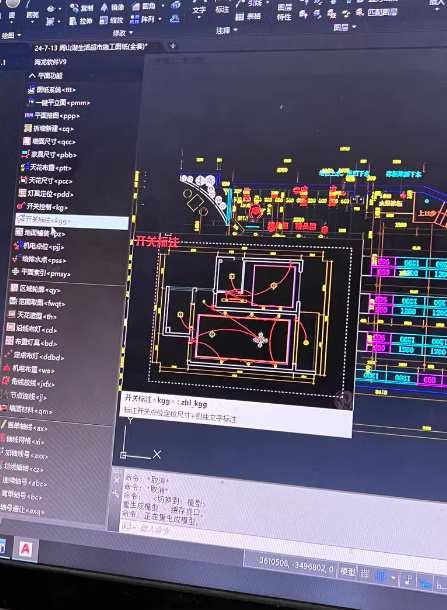Launch the 天花布置 <ptt> tool
The width and height of the screenshot is (447, 610).
click(x=46, y=168)
